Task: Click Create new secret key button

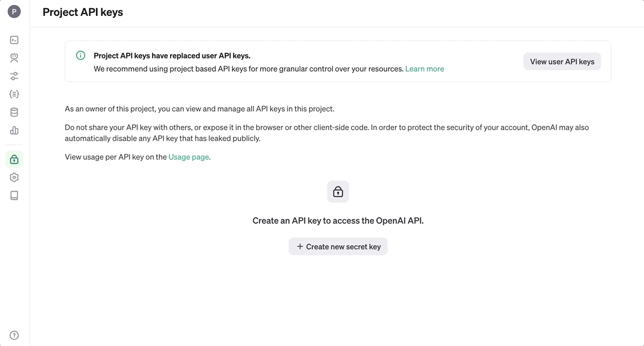Action: [x=338, y=246]
